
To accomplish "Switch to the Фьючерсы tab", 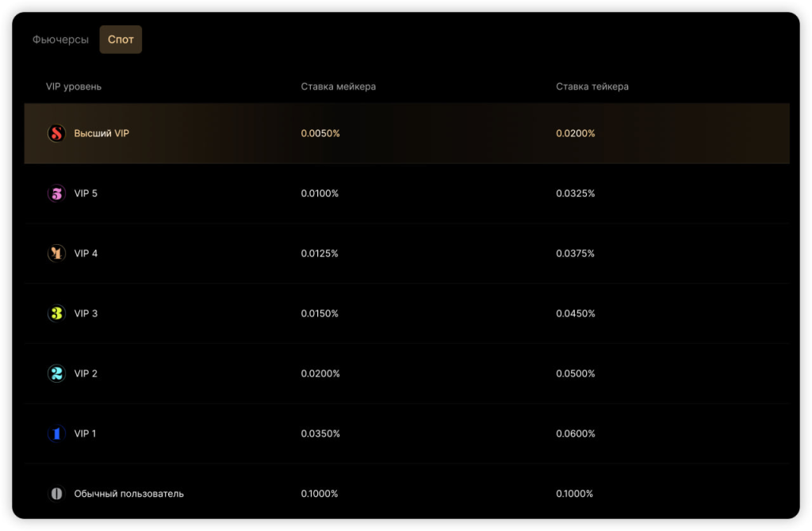I will (60, 40).
